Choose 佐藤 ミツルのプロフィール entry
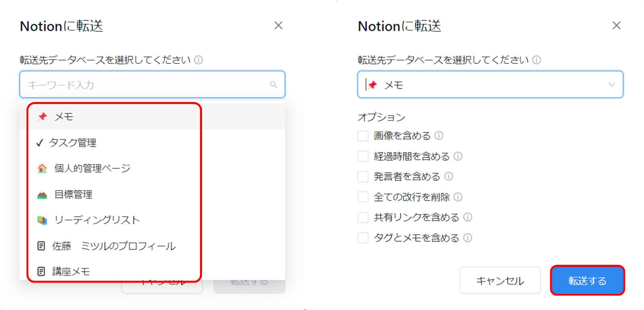Screen dimensions: 644x310 click(x=152, y=246)
